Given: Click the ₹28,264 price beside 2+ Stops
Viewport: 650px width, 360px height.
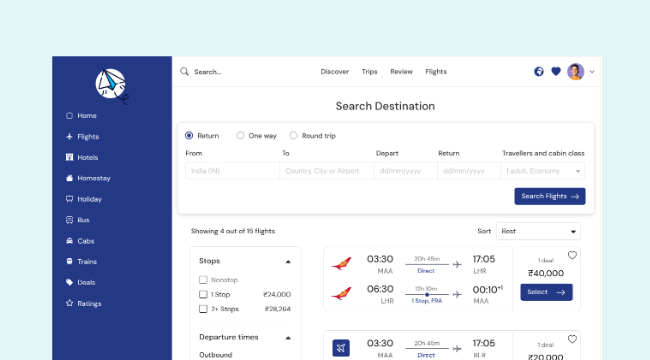Looking at the screenshot, I should [x=278, y=309].
